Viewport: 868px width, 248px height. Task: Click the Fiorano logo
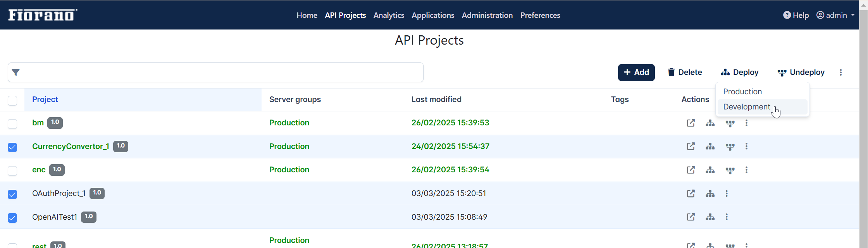click(43, 15)
